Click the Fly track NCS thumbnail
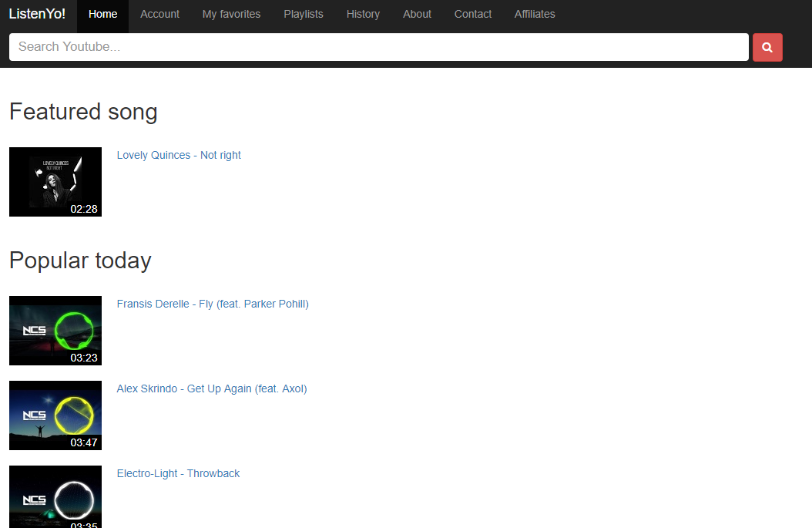 click(55, 331)
